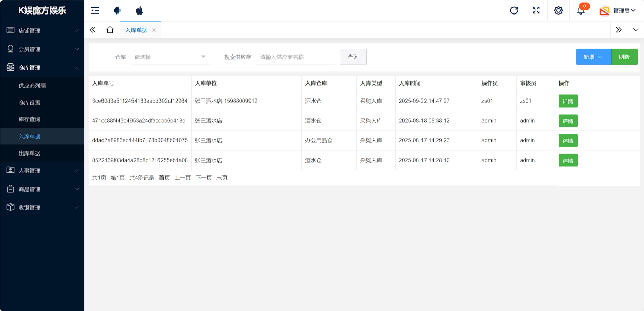
Task: Click the 查询 search button
Action: tap(353, 57)
